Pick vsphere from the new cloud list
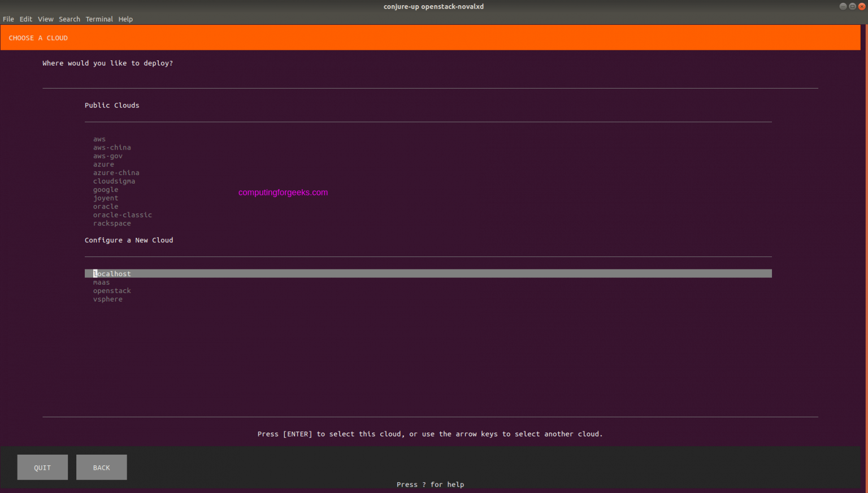This screenshot has height=493, width=868. [108, 299]
